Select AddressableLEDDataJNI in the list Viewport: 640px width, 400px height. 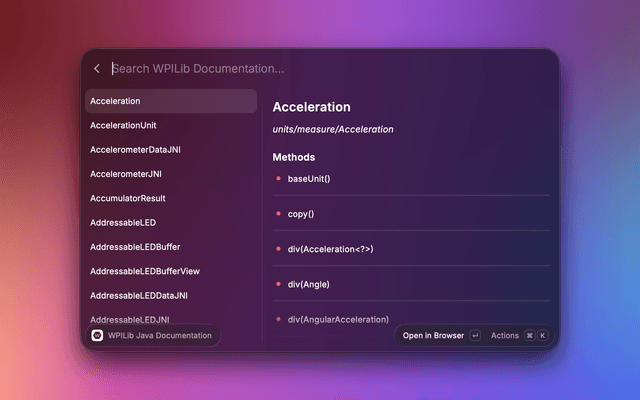click(x=171, y=296)
